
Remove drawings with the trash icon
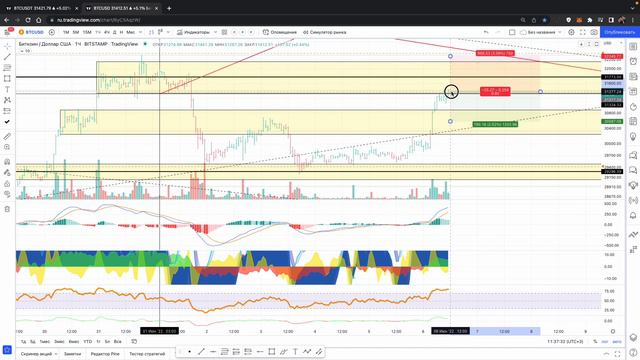click(x=7, y=209)
